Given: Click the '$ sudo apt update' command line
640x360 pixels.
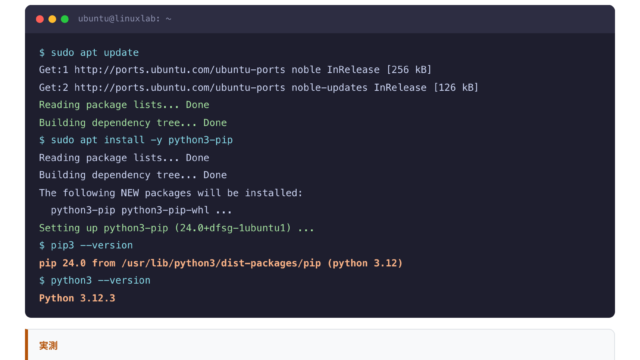Looking at the screenshot, I should [x=89, y=53].
